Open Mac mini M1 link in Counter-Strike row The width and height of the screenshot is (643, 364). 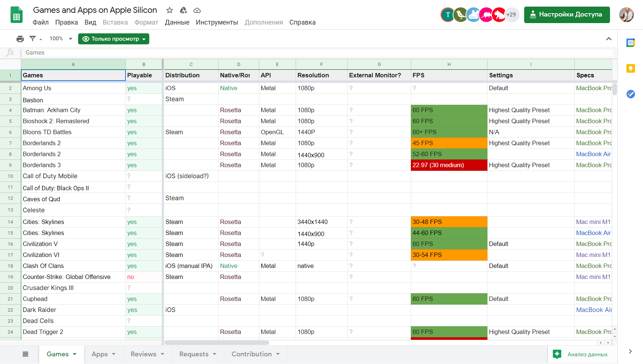point(593,277)
